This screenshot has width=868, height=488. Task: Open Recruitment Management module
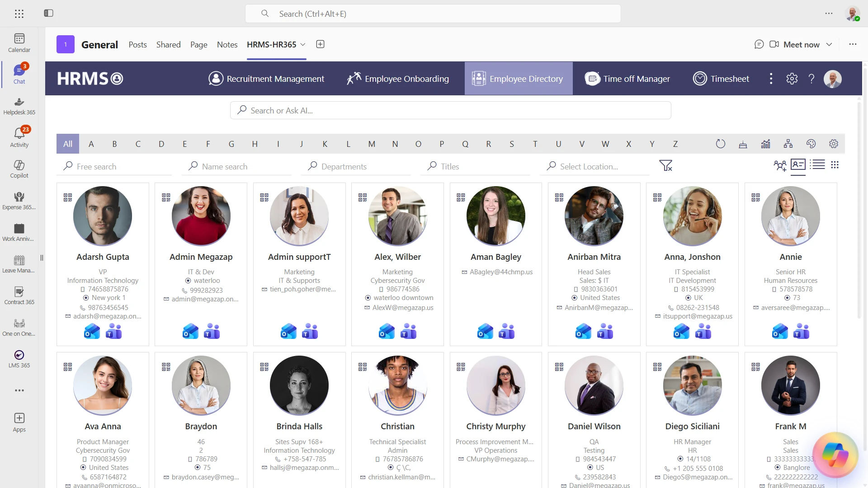[x=266, y=79]
